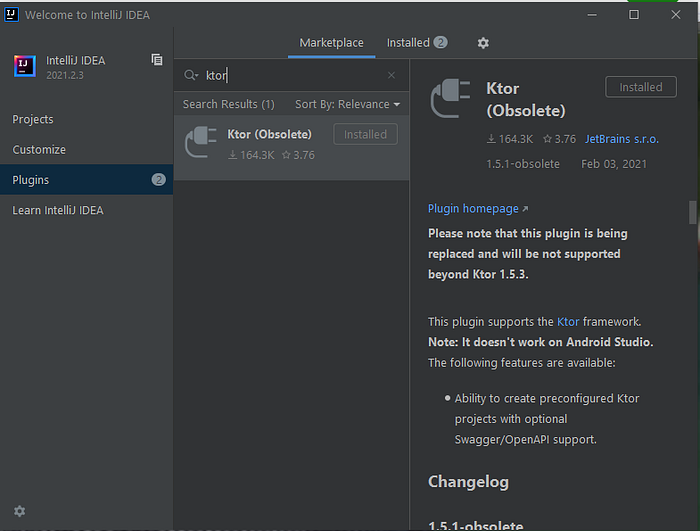Click the Plugins update badge showing 2
Screen dimensions: 700x531
tap(158, 180)
